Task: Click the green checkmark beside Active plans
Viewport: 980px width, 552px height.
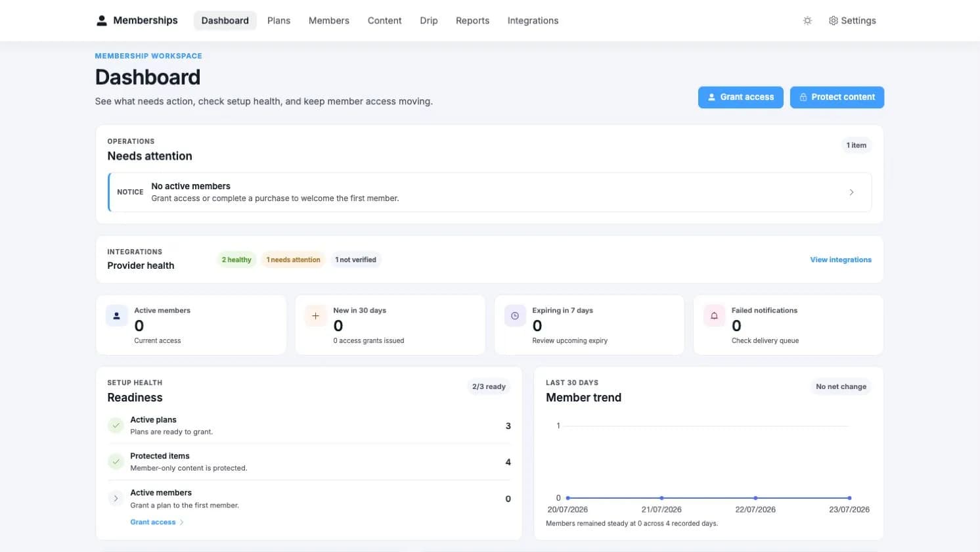Action: (116, 425)
